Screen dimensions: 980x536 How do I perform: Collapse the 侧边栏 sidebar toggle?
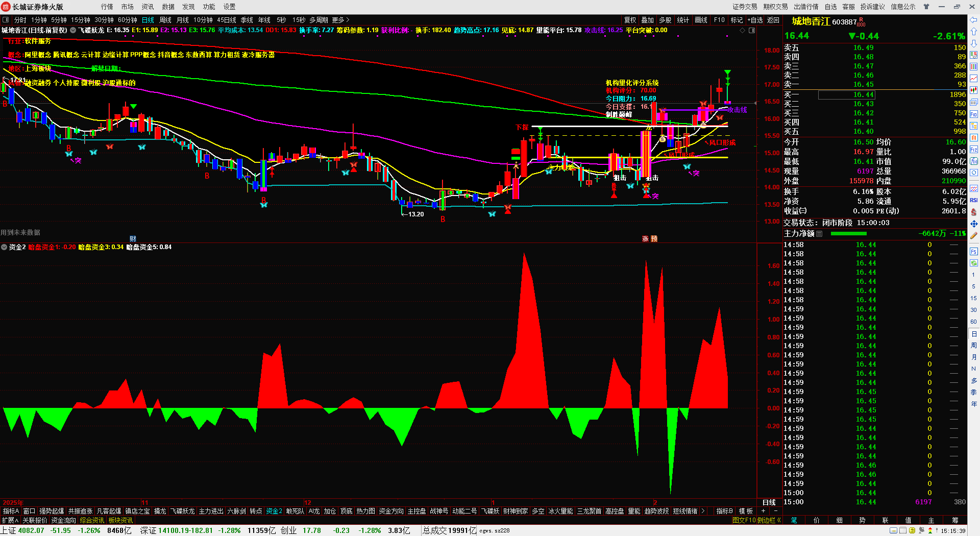coord(769,520)
